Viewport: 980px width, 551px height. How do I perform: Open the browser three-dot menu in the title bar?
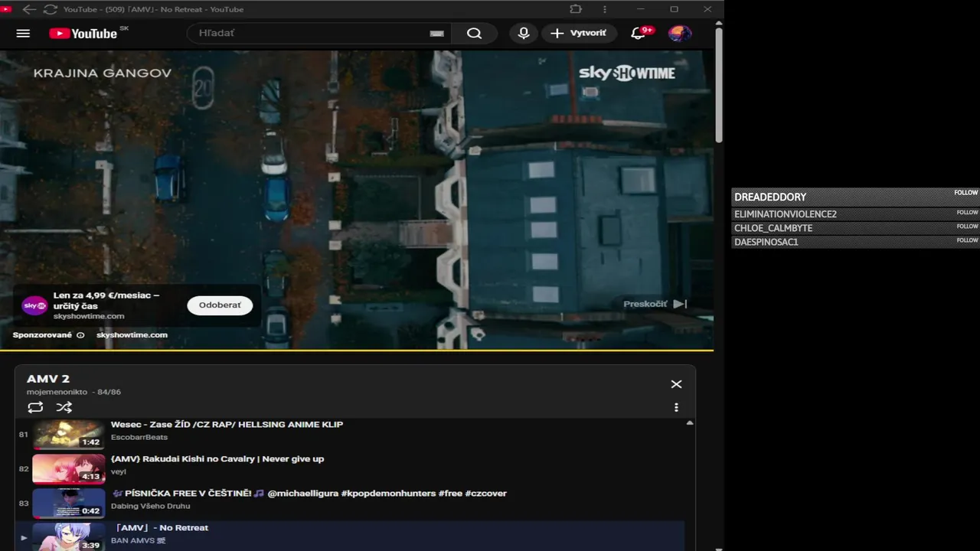(x=605, y=9)
